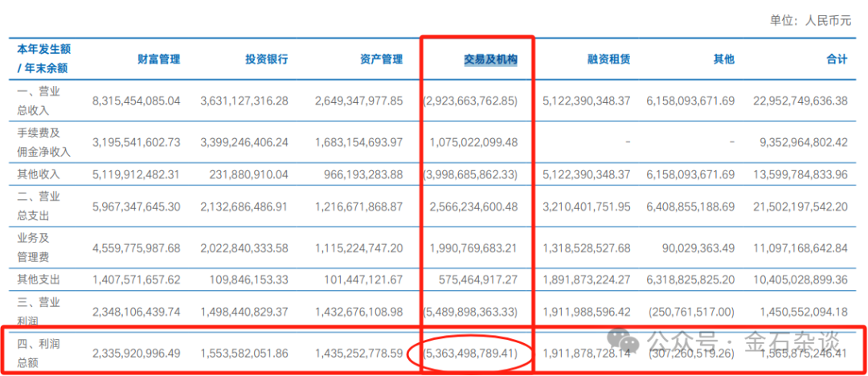Click the 投资银行 column header
The width and height of the screenshot is (868, 376).
[267, 59]
